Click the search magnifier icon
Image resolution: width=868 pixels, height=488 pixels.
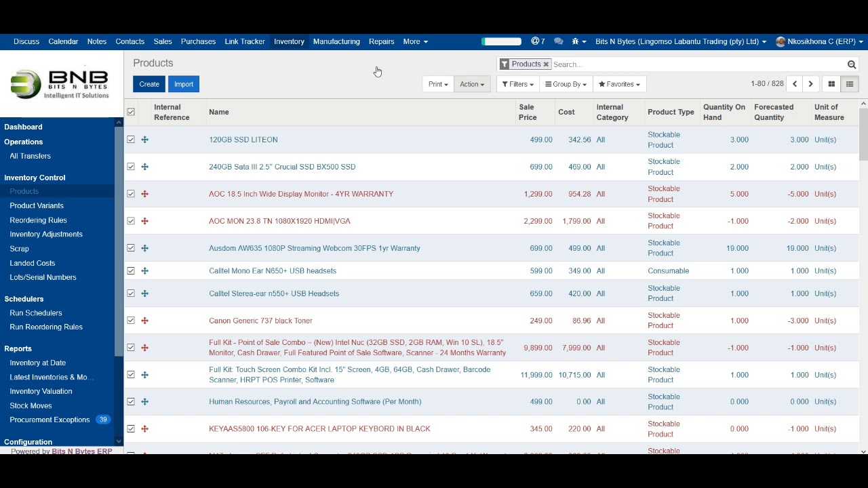pos(852,64)
